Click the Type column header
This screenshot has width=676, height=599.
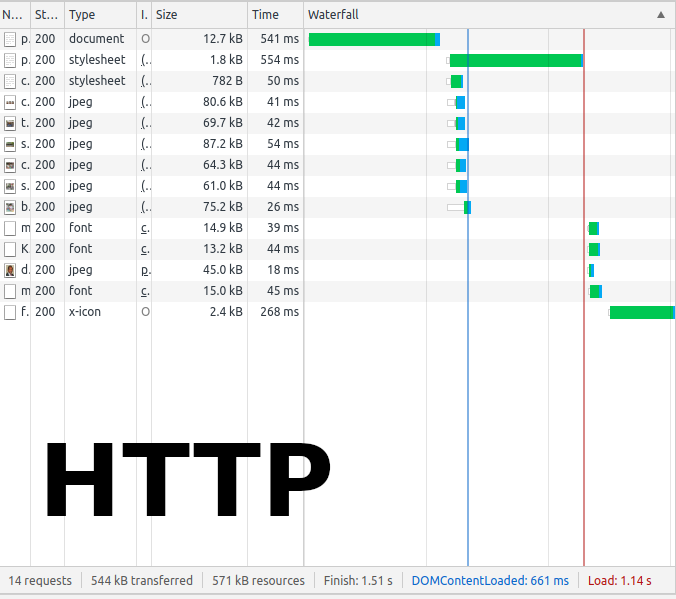coord(100,15)
